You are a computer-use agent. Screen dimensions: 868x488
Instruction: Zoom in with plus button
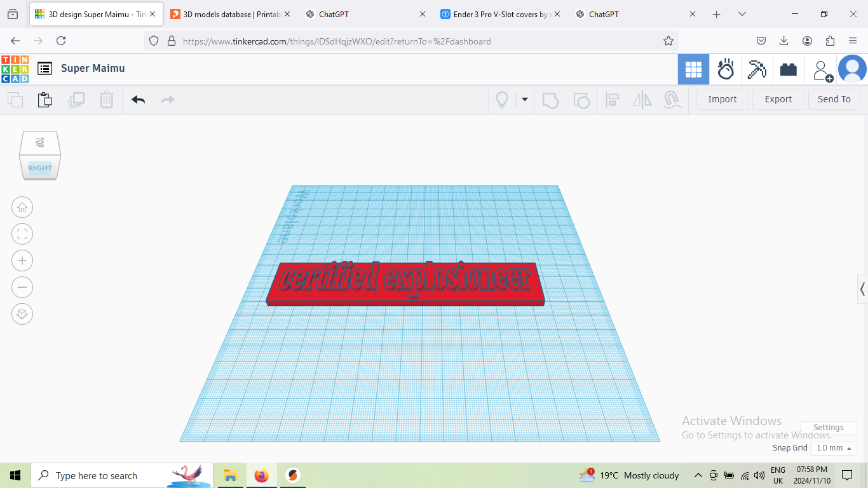point(22,261)
